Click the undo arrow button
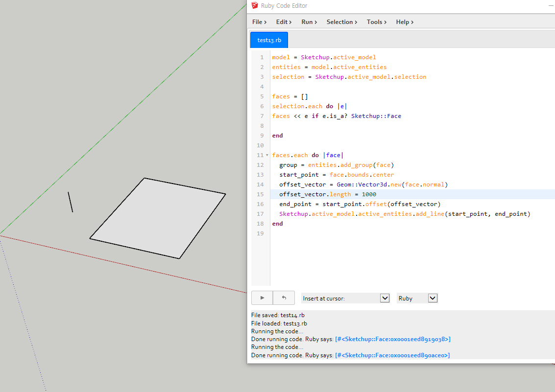Screen dimensions: 555x392 coord(284,298)
